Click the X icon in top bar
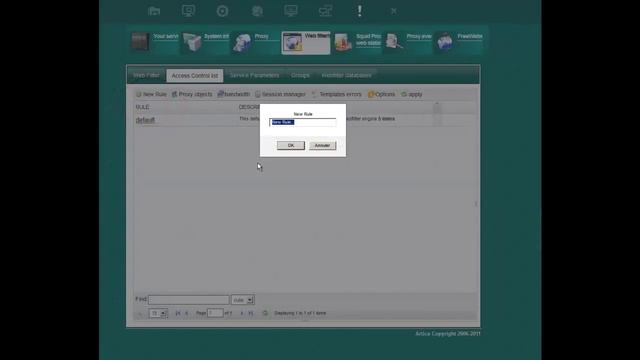The height and width of the screenshot is (360, 640). (x=393, y=11)
